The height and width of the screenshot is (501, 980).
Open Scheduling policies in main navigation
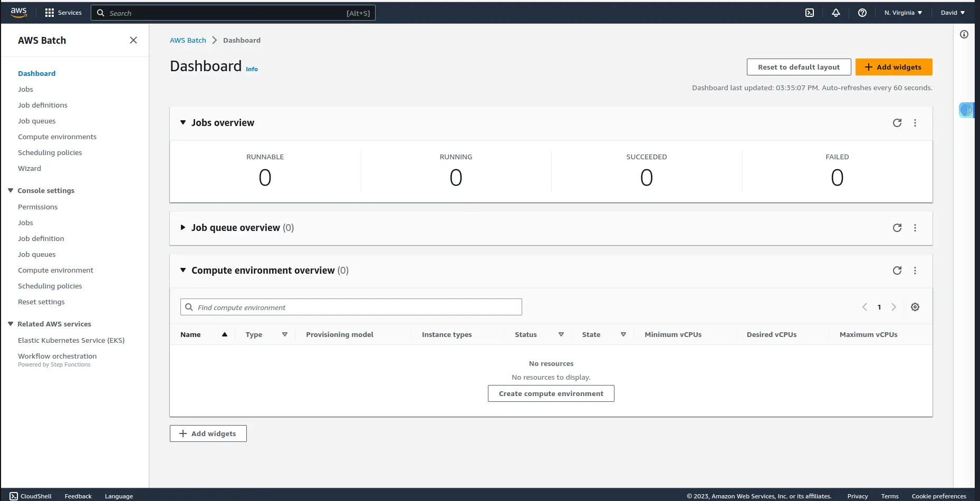50,152
